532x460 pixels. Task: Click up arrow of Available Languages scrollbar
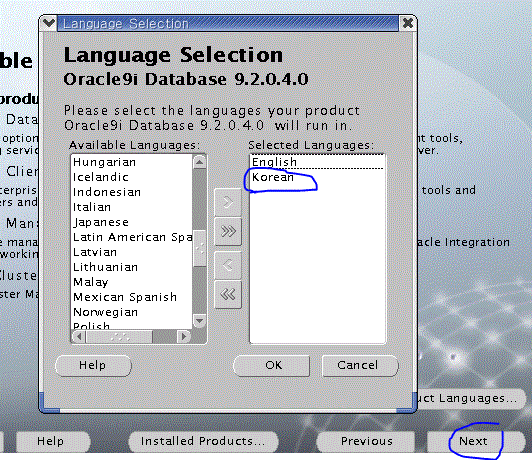click(x=200, y=162)
